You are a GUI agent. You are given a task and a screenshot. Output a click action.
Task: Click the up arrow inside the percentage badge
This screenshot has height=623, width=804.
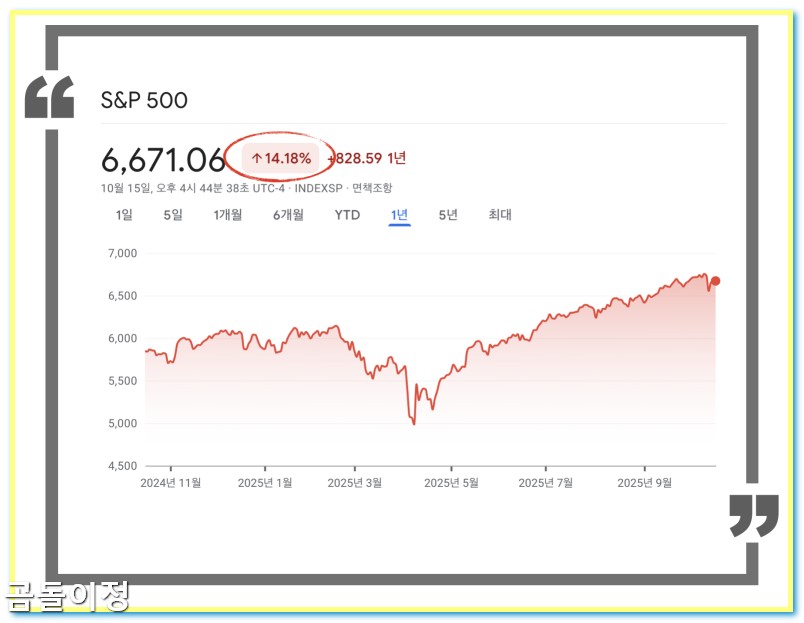tap(258, 156)
